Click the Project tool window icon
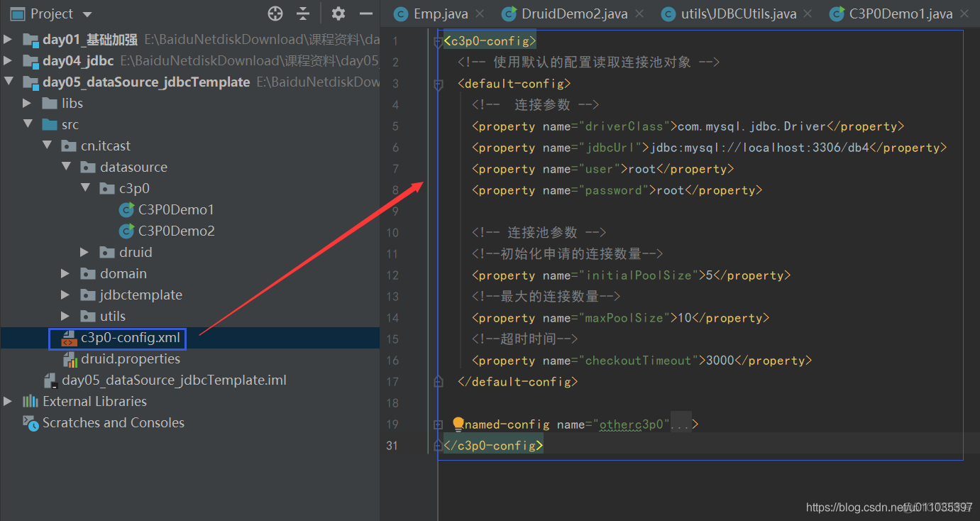 pos(17,14)
